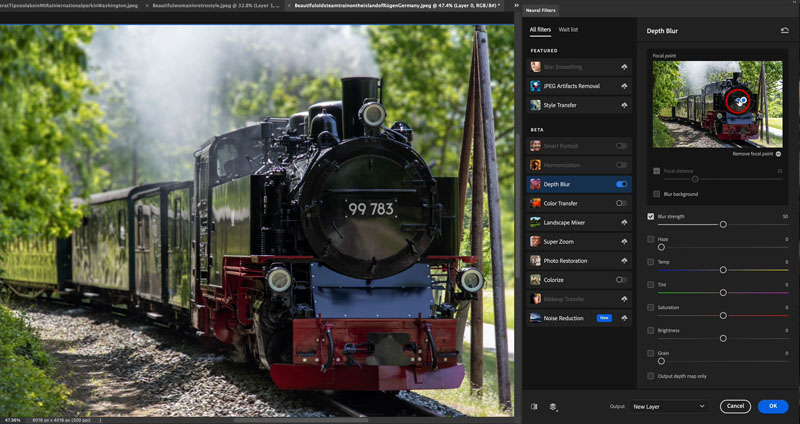The image size is (800, 424).
Task: Switch to the Beautifulwomaninretrostyle.jpeg document tab
Action: click(x=216, y=6)
